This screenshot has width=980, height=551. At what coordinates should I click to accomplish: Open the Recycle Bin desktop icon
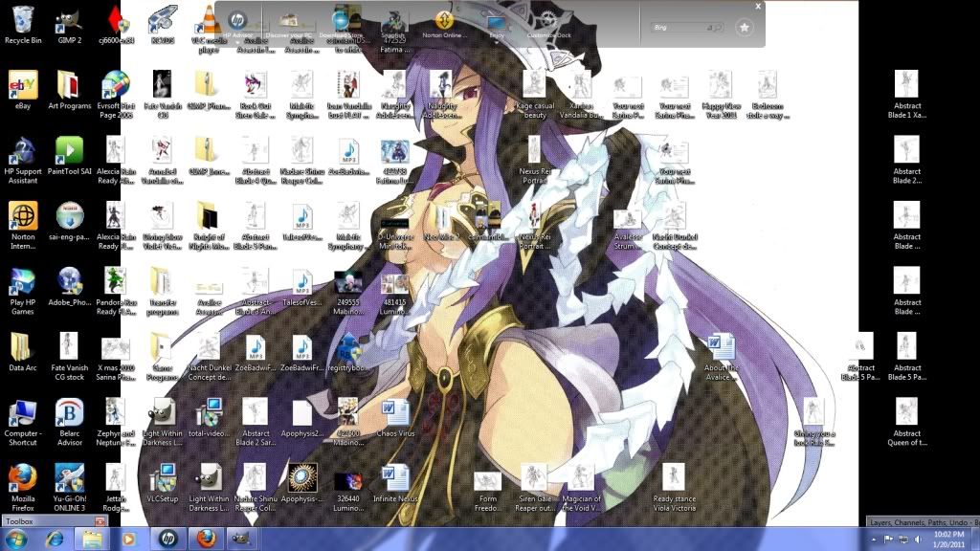click(23, 19)
